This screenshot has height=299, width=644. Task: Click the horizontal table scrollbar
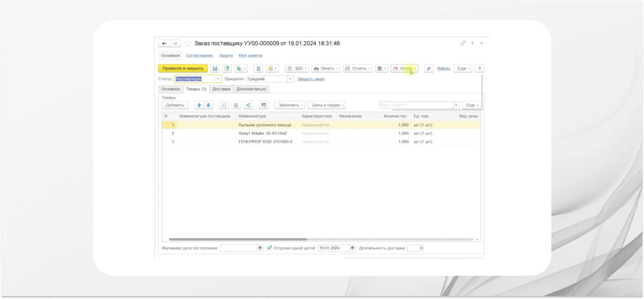238,239
